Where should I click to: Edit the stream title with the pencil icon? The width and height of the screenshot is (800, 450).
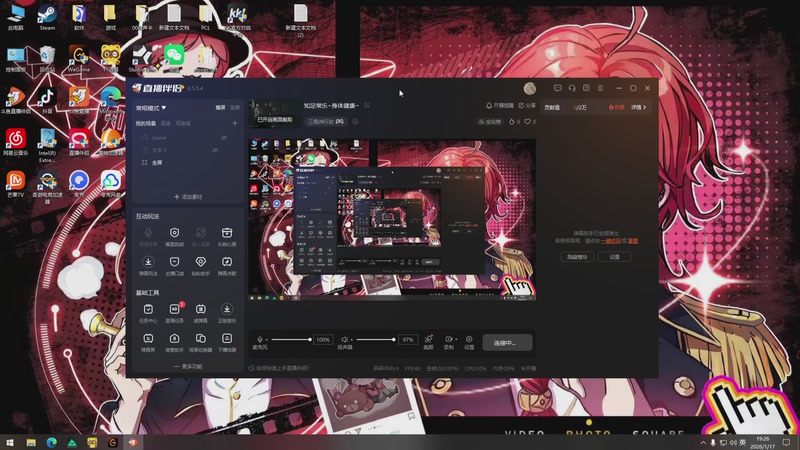367,106
